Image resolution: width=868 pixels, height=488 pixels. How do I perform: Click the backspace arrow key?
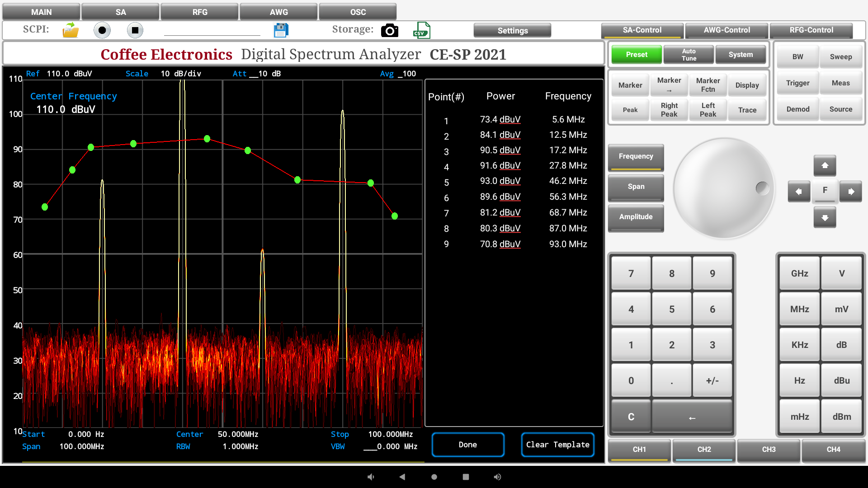tap(692, 417)
